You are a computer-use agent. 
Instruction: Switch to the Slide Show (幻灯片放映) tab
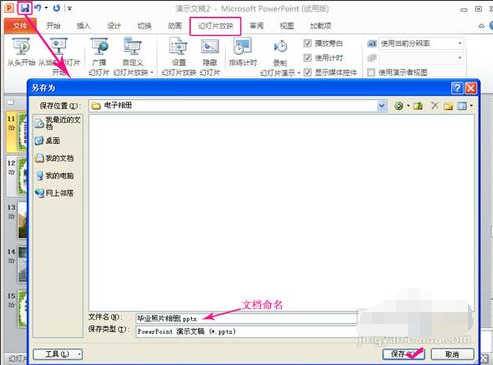click(x=215, y=26)
